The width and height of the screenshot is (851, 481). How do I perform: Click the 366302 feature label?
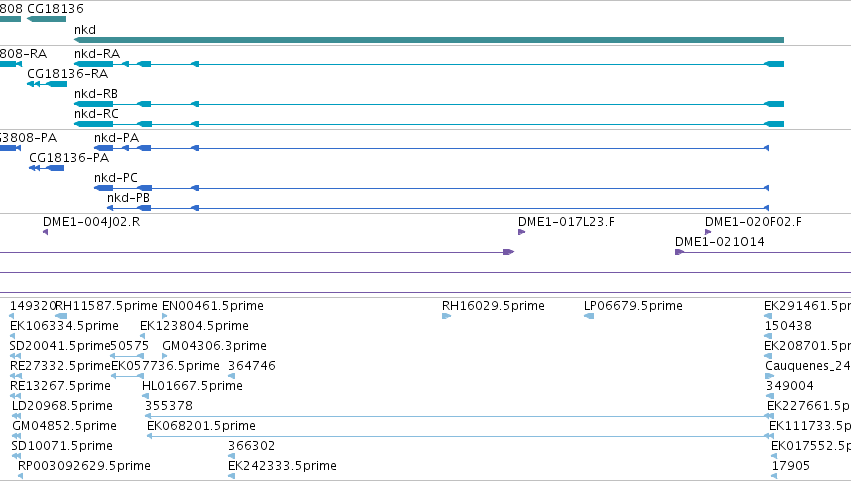click(251, 447)
